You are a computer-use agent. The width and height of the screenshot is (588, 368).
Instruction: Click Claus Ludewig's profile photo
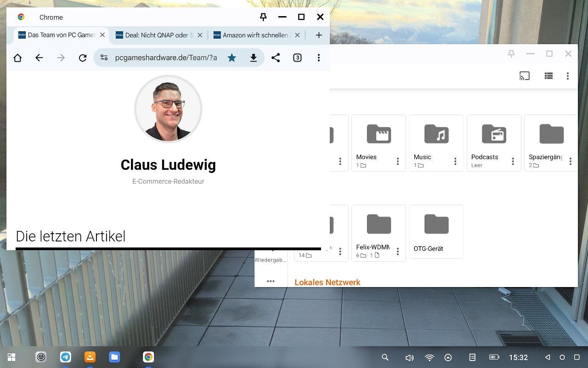click(168, 109)
